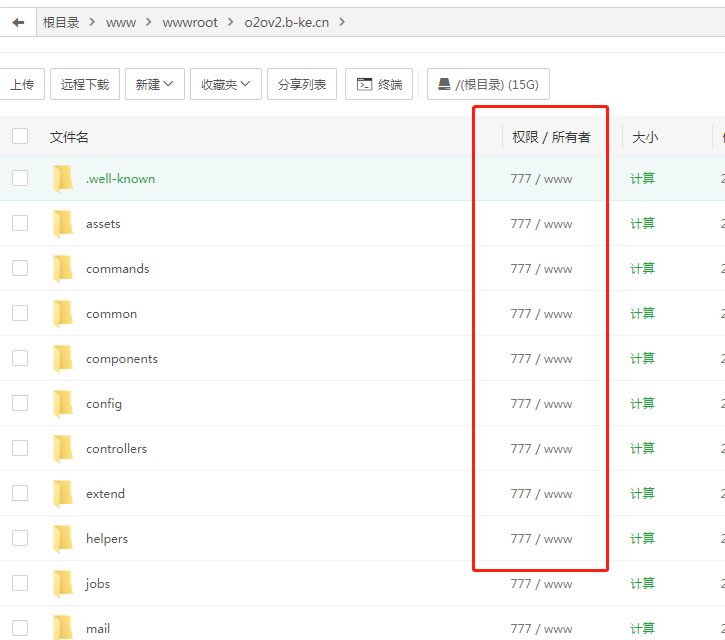Edit 777 / www permission for controllers
This screenshot has width=725, height=640.
541,449
